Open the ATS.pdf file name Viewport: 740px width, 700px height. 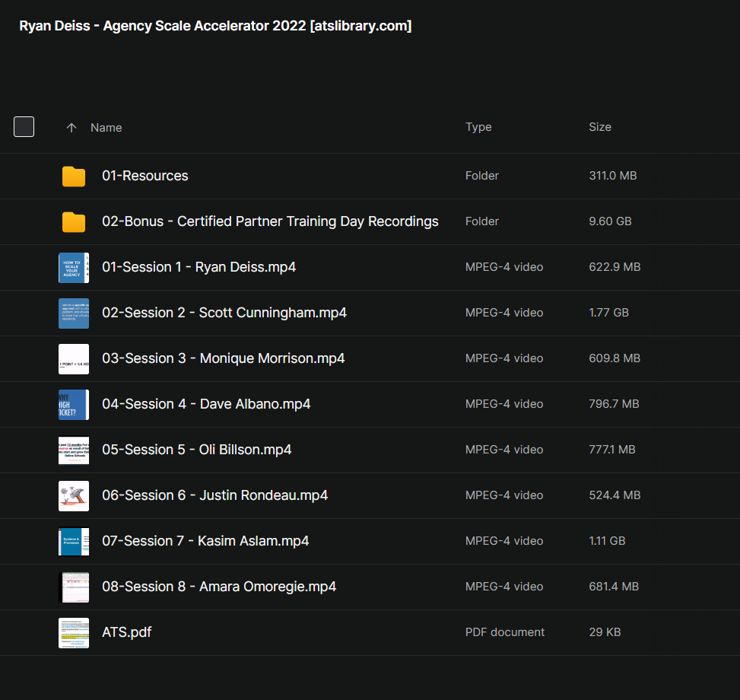[126, 632]
